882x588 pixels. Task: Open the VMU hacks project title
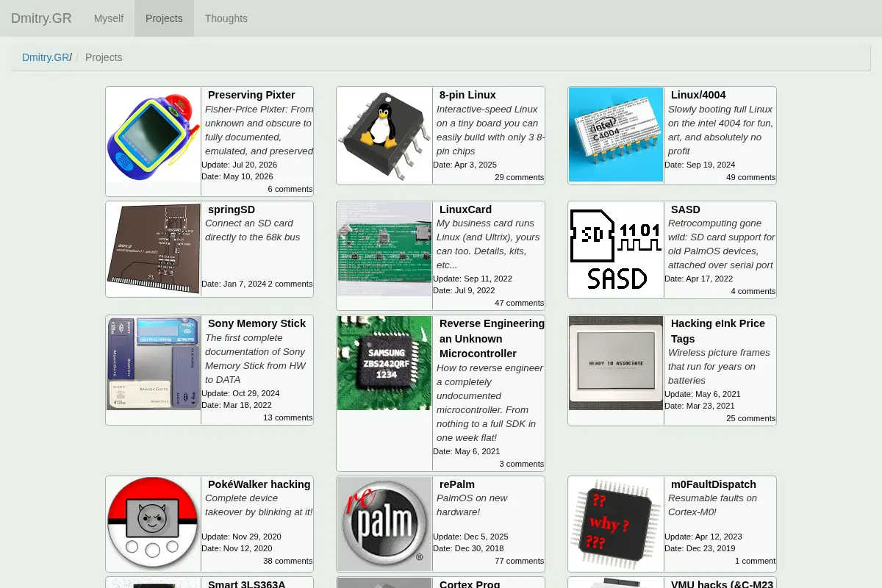[x=723, y=584]
